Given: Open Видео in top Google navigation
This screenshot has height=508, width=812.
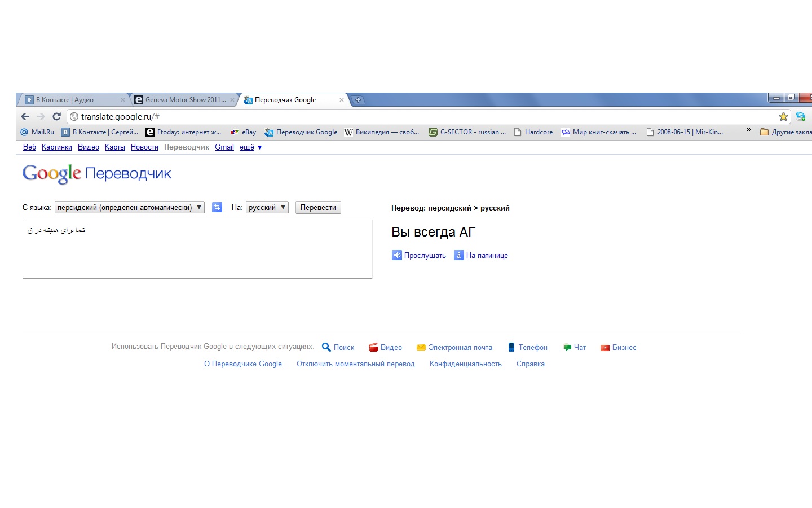Looking at the screenshot, I should coord(89,147).
